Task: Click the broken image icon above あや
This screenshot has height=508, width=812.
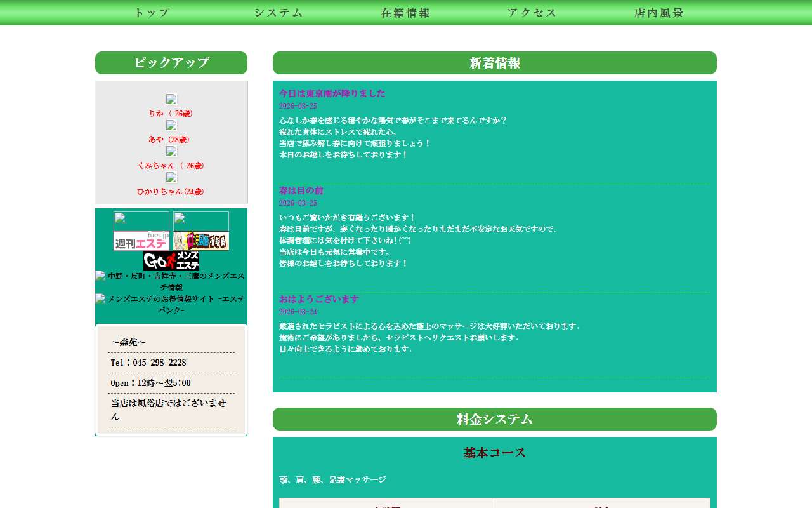Action: point(171,126)
